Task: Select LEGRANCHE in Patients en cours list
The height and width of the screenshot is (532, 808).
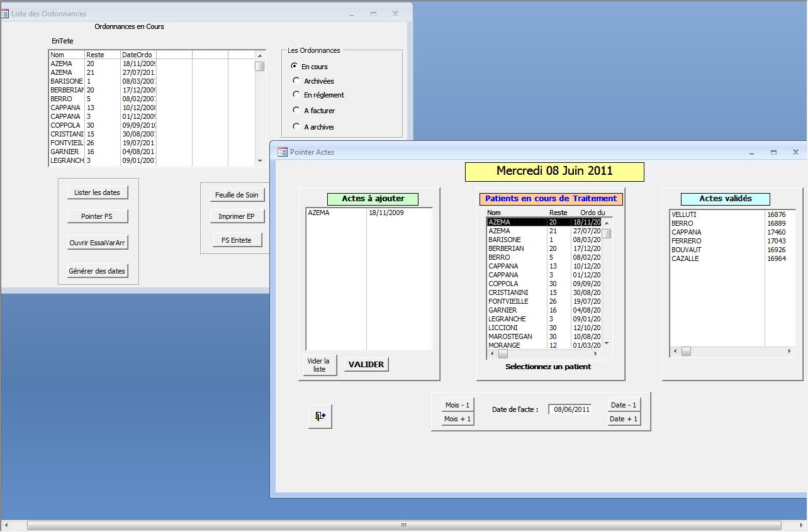Action: click(x=544, y=319)
